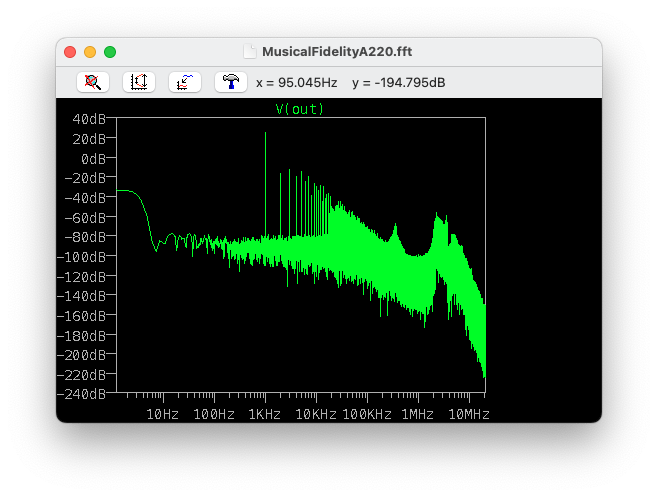Click the zoom-to-fit magnifier toolbar icon

click(93, 82)
